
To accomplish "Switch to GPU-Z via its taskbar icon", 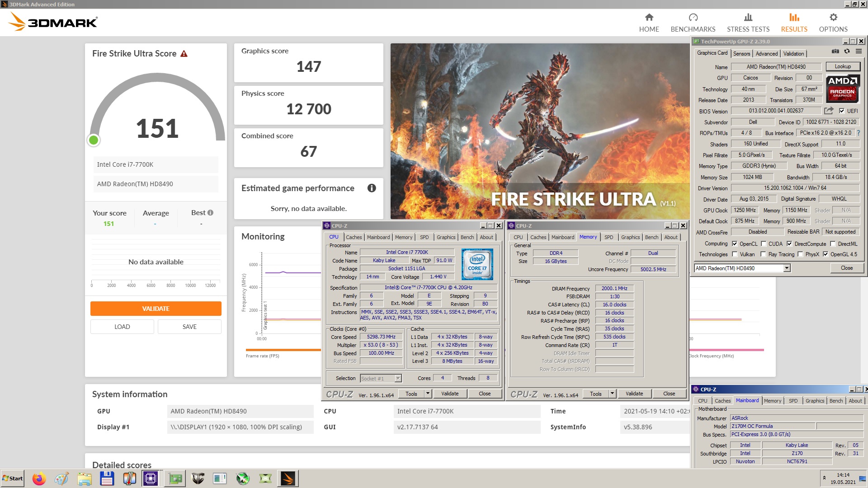I will (x=175, y=478).
